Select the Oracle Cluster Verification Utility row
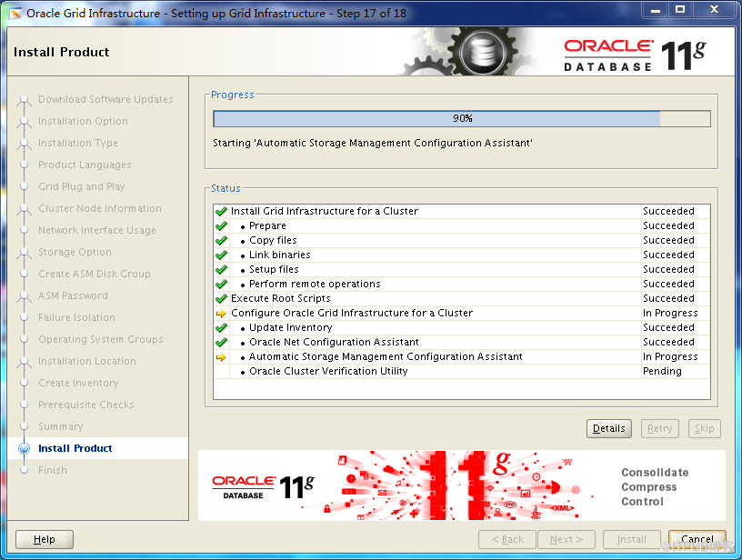 click(461, 371)
